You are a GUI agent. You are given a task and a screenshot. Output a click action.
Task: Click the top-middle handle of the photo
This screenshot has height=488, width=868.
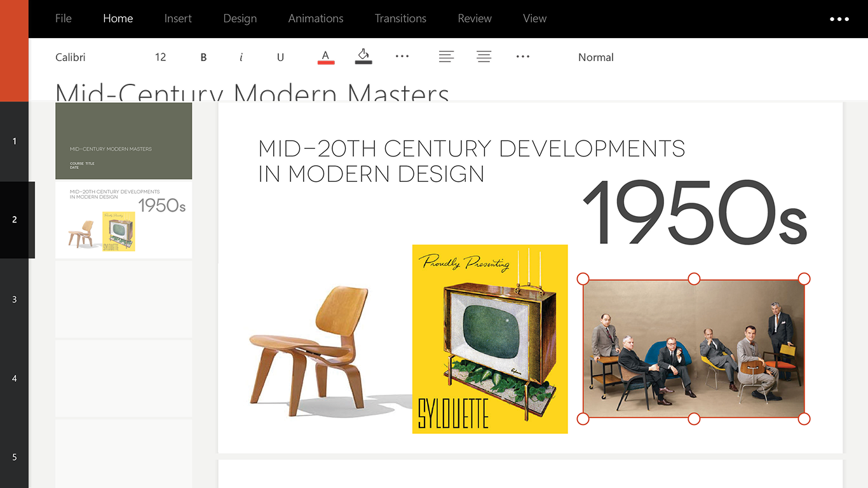click(694, 279)
